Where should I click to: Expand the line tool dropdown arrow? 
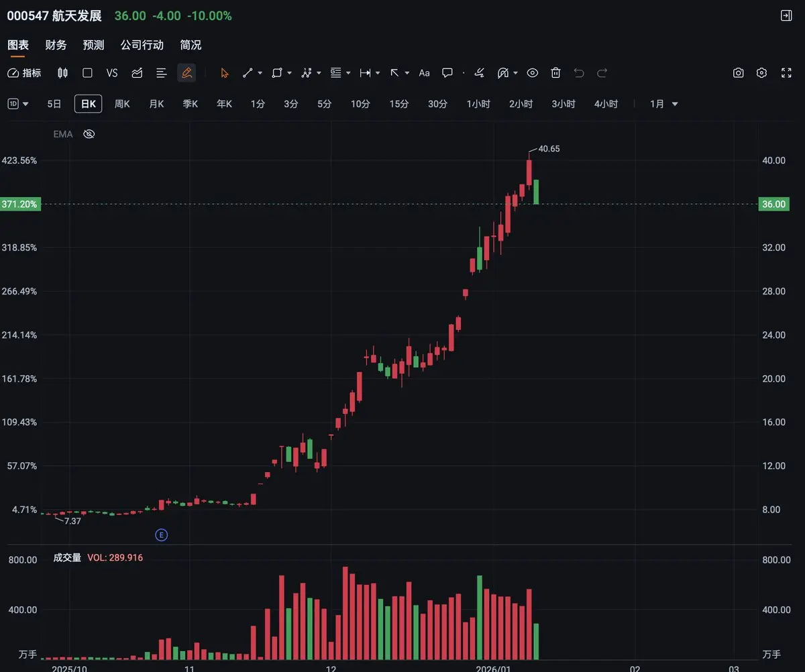click(x=260, y=73)
